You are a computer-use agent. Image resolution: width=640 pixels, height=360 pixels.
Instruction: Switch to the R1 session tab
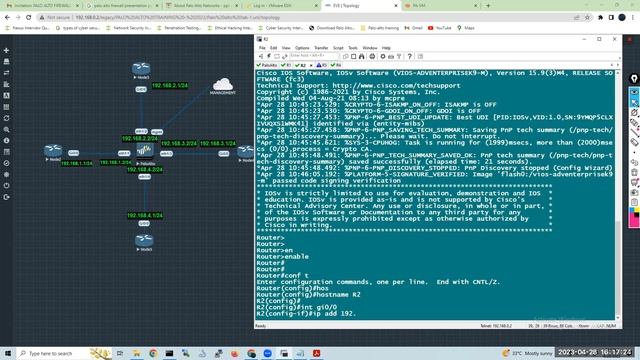286,65
